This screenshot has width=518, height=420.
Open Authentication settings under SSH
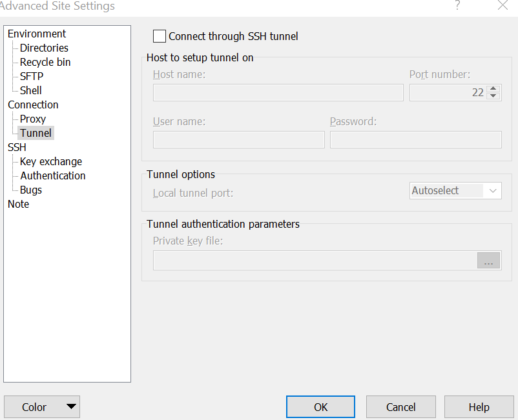click(53, 175)
